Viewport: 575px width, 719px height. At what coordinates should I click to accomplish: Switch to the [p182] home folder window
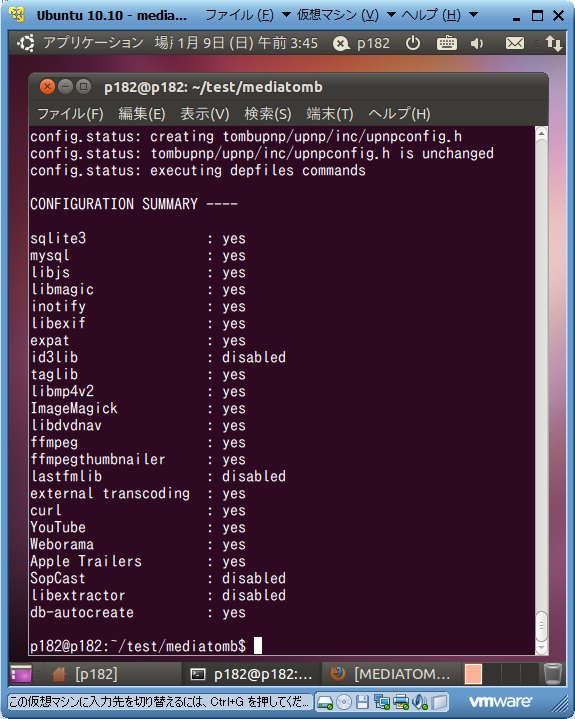pyautogui.click(x=85, y=674)
